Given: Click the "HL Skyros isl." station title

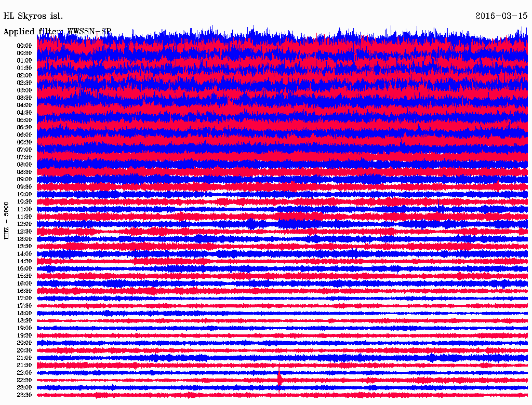Looking at the screenshot, I should click(x=33, y=16).
